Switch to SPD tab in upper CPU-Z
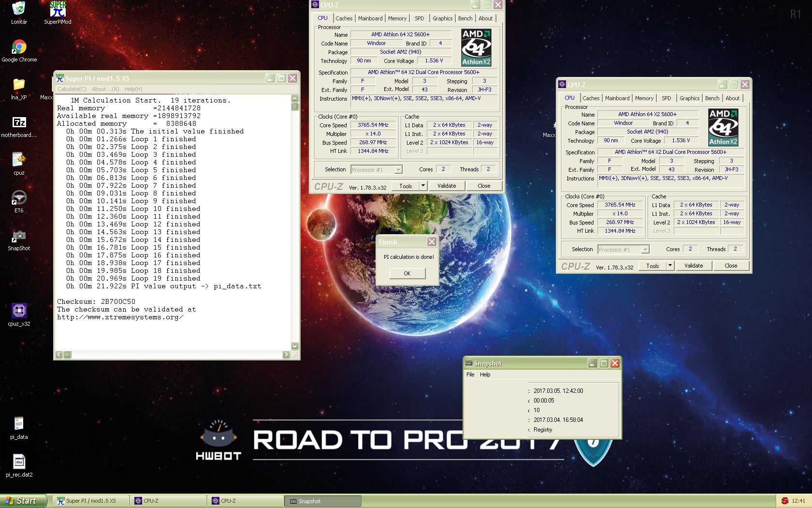The image size is (812, 508). tap(420, 18)
